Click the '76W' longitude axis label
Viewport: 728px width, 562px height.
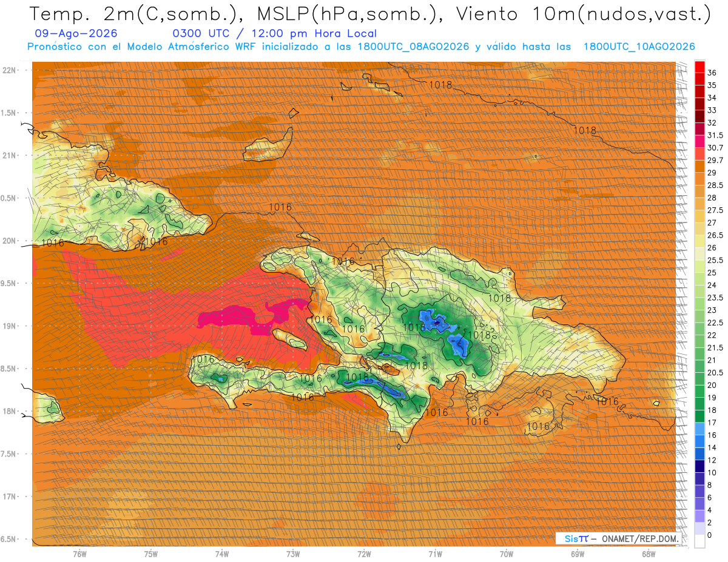coord(79,554)
